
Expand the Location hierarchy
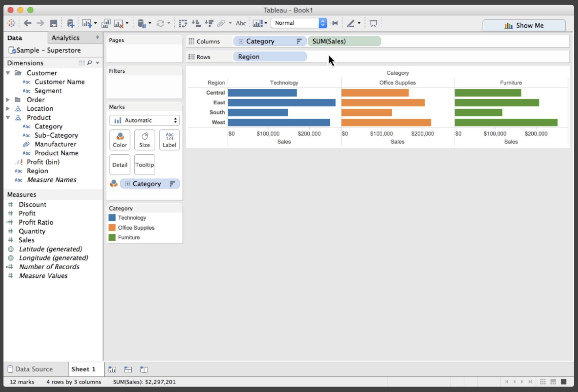coord(8,109)
